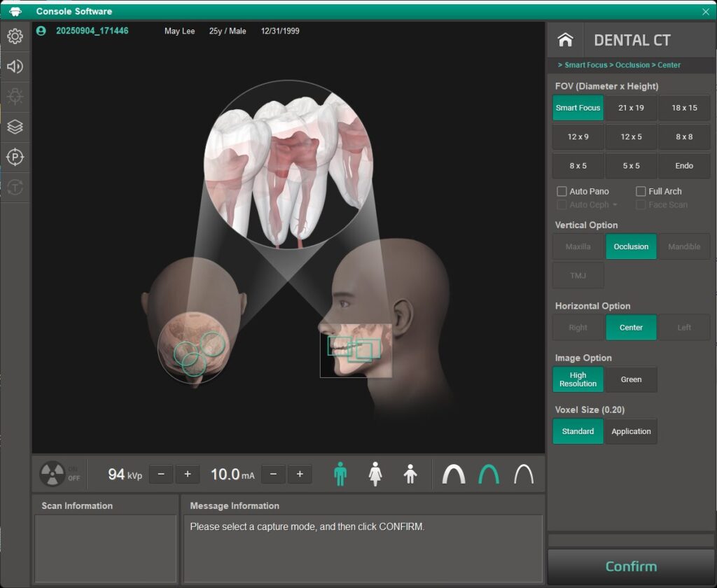Decrease mA with the minus button
The image size is (717, 588).
273,474
